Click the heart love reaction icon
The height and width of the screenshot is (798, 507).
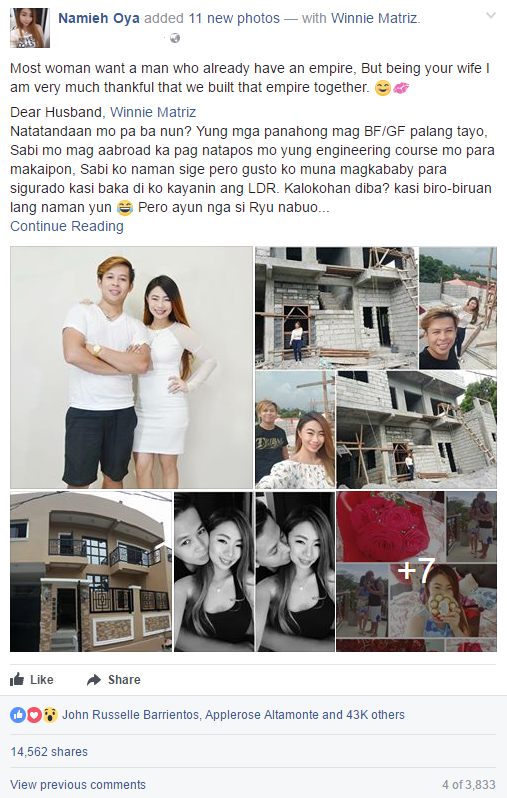pos(34,715)
